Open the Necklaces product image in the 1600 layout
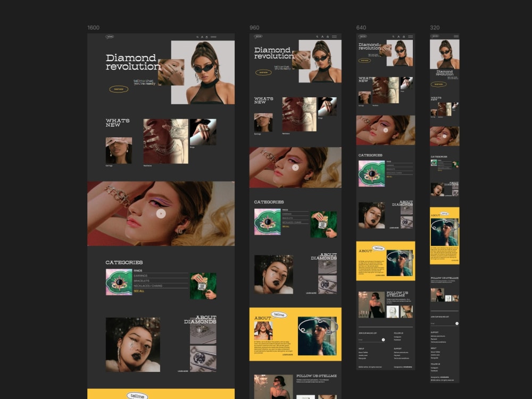The height and width of the screenshot is (399, 532). tap(166, 141)
